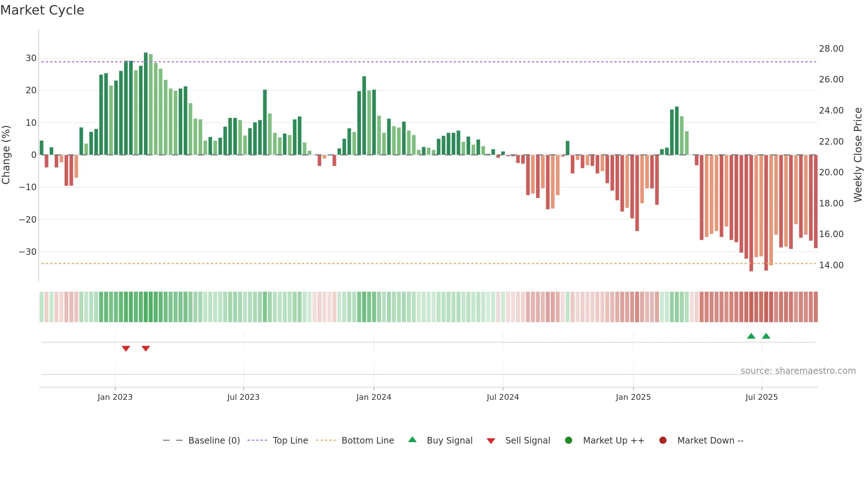Viewport: 868px width, 488px height.
Task: Click the 14.00 price axis label
Action: (831, 265)
